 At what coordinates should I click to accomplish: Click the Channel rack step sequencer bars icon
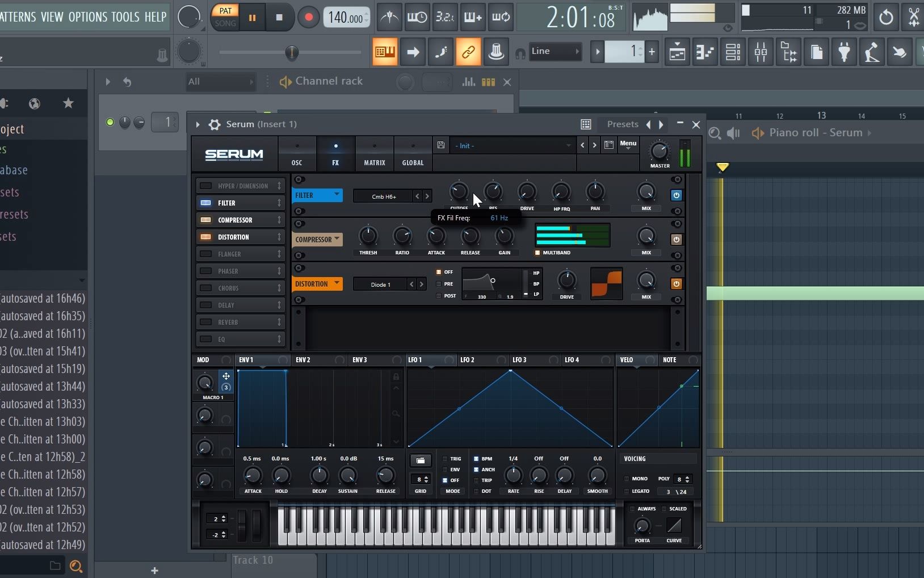488,82
